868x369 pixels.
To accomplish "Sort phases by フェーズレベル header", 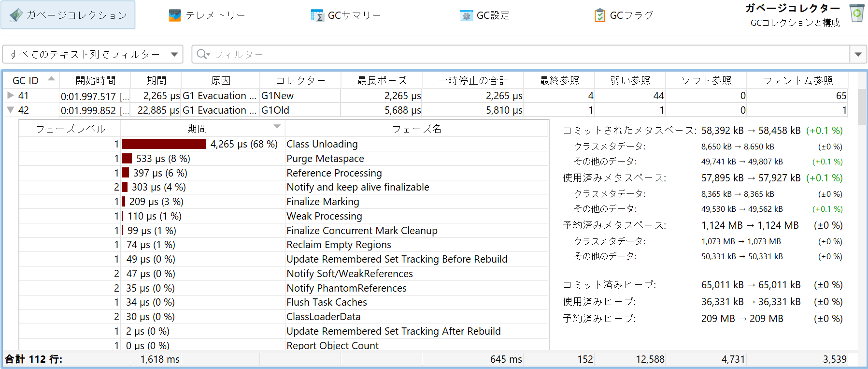I will 70,129.
